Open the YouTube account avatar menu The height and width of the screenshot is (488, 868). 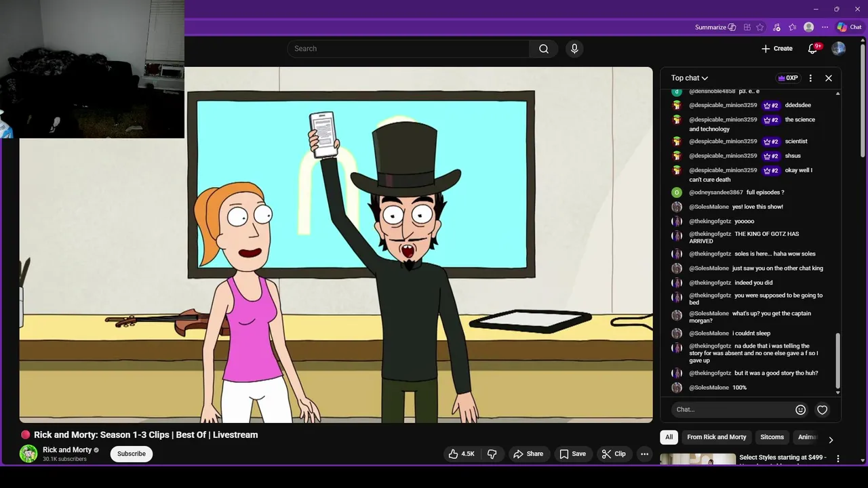[x=839, y=49]
